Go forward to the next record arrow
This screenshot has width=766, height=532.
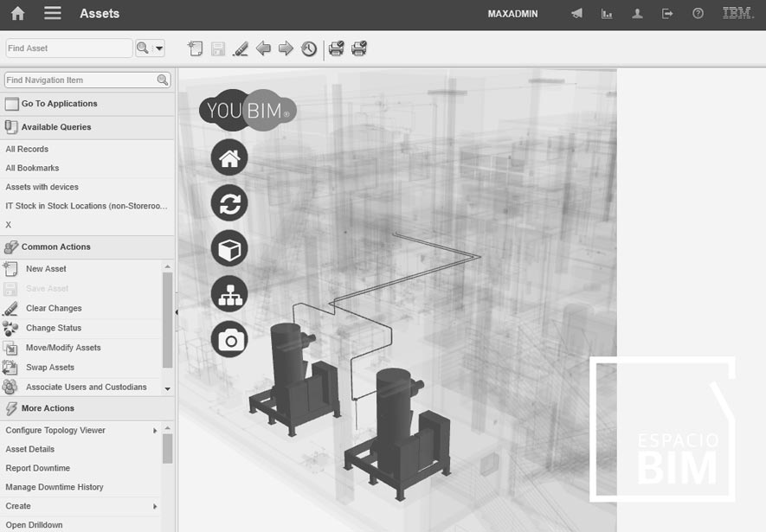[x=286, y=48]
